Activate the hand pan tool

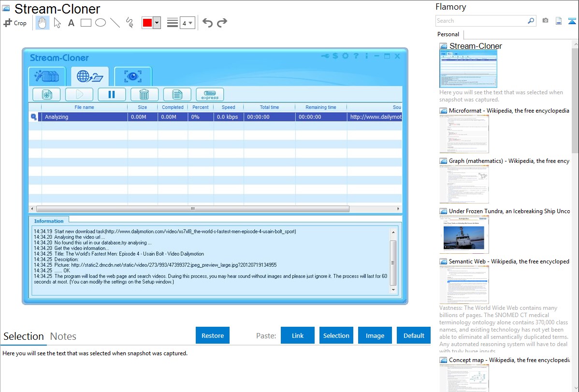[42, 23]
